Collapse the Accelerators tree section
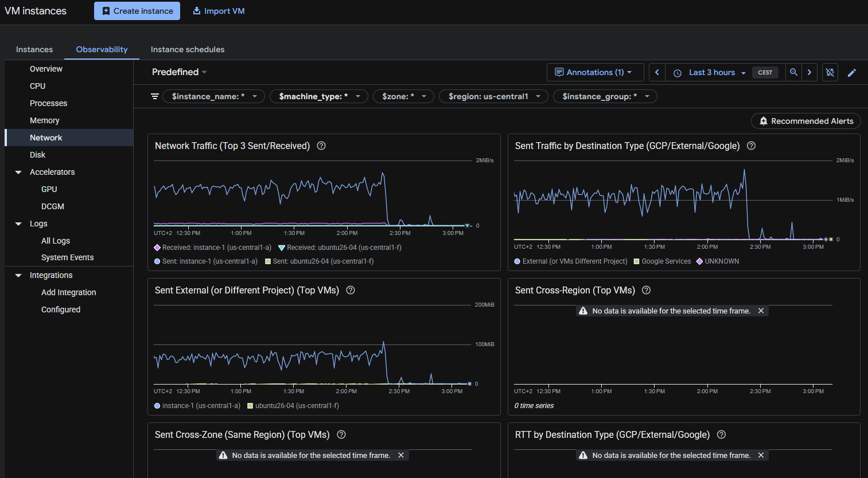 [x=18, y=172]
